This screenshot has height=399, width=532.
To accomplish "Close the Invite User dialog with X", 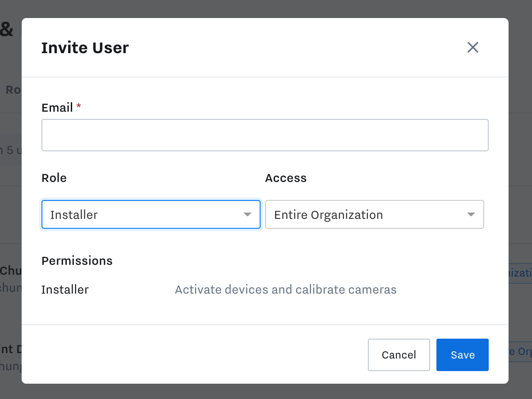I will (x=472, y=47).
